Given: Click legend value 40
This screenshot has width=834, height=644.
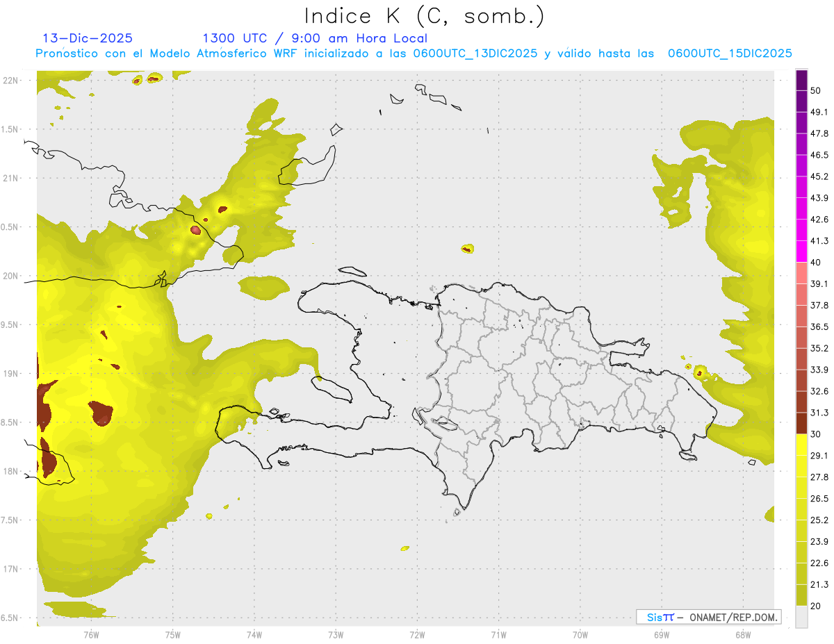Looking at the screenshot, I should tap(816, 263).
